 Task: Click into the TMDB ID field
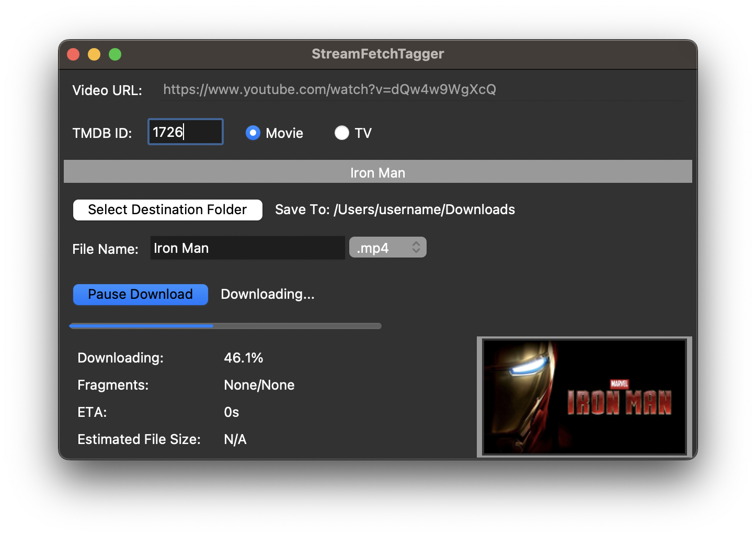click(x=186, y=132)
